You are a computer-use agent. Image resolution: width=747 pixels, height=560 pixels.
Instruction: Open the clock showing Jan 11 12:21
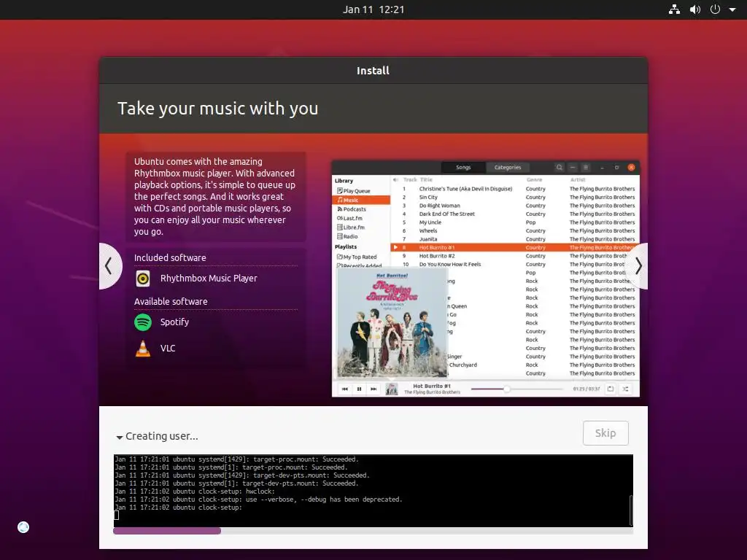coord(373,9)
